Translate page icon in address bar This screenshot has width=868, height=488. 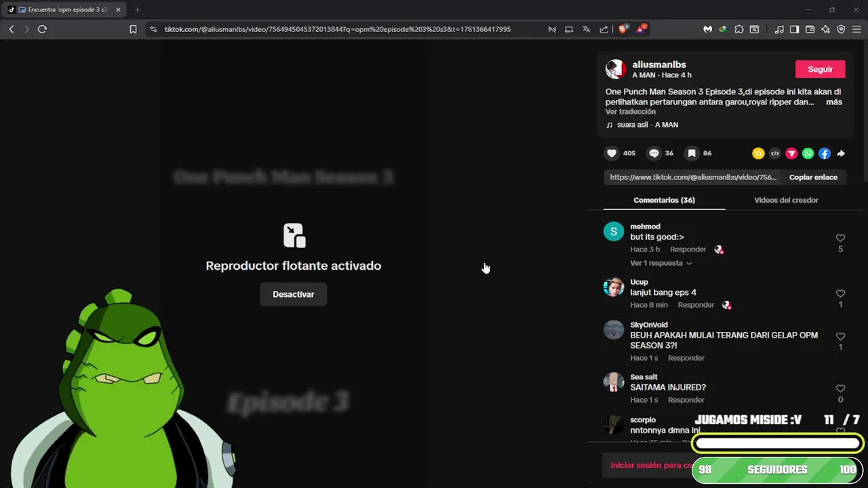click(x=587, y=29)
